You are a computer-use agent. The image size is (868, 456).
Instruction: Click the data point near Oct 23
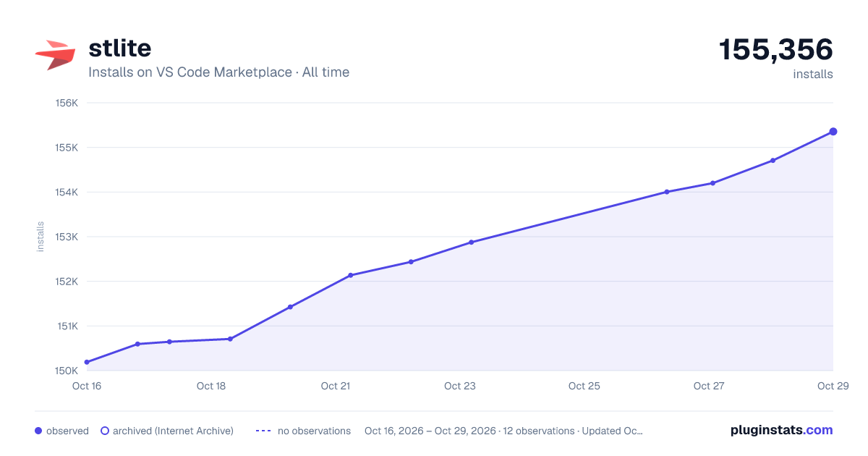(x=472, y=242)
